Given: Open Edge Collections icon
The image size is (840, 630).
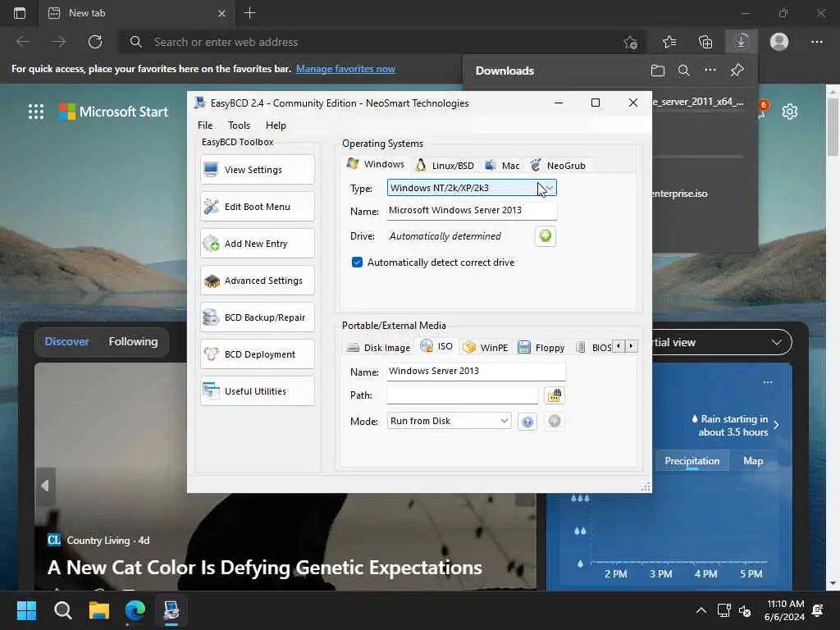Looking at the screenshot, I should point(705,42).
